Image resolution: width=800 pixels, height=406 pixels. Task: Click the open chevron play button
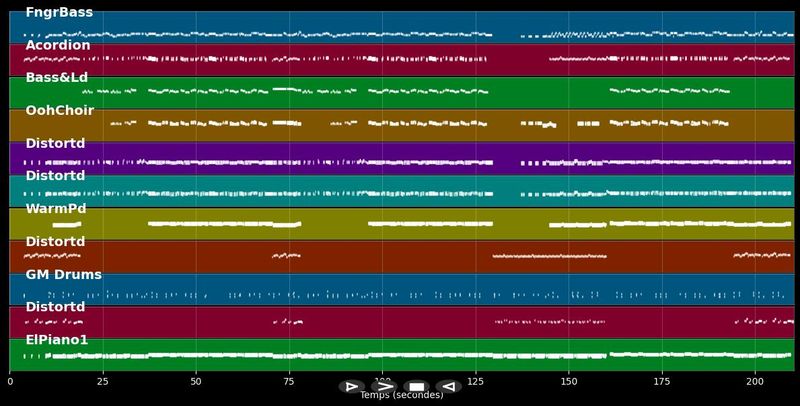pos(384,387)
